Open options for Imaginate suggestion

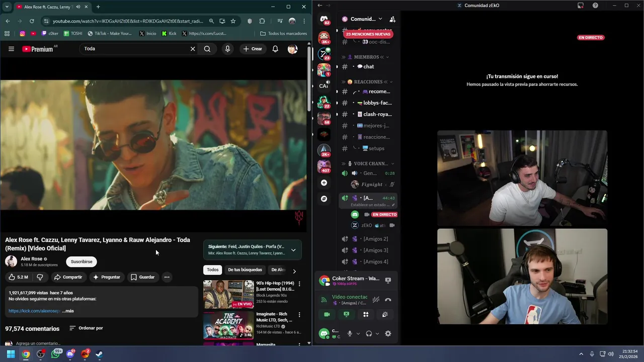(299, 315)
